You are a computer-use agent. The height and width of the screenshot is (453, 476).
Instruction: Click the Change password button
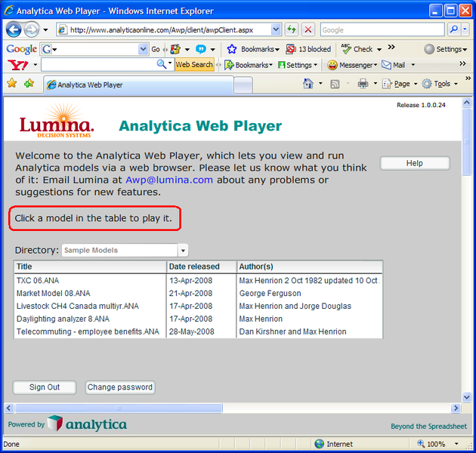(x=120, y=387)
